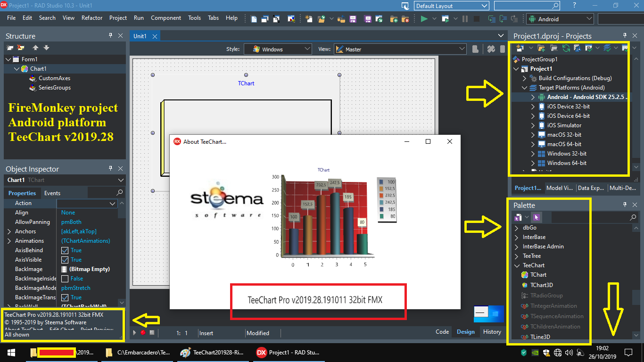Click the green Run toolbar button
Image resolution: width=644 pixels, height=362 pixels.
click(424, 19)
